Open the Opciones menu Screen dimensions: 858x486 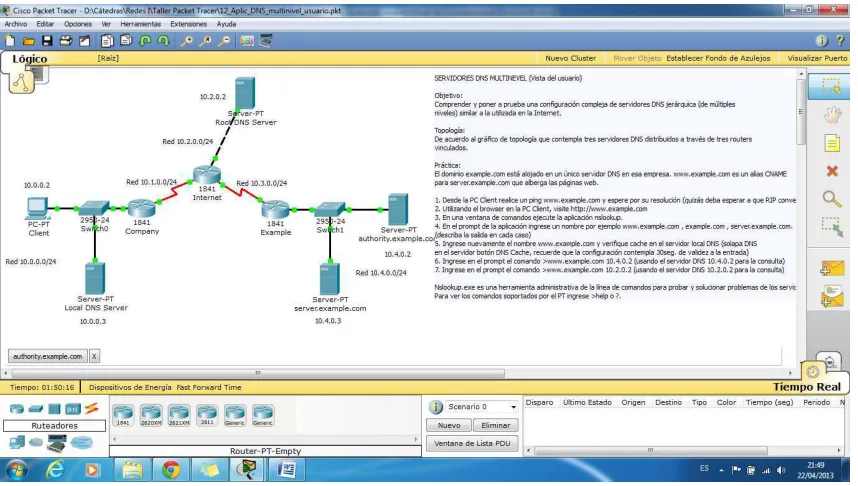[x=78, y=24]
